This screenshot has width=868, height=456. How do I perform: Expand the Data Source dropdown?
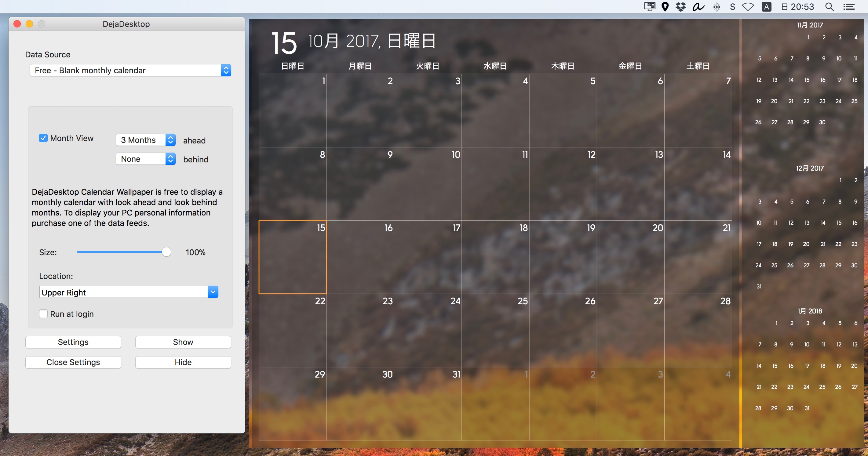[x=227, y=70]
